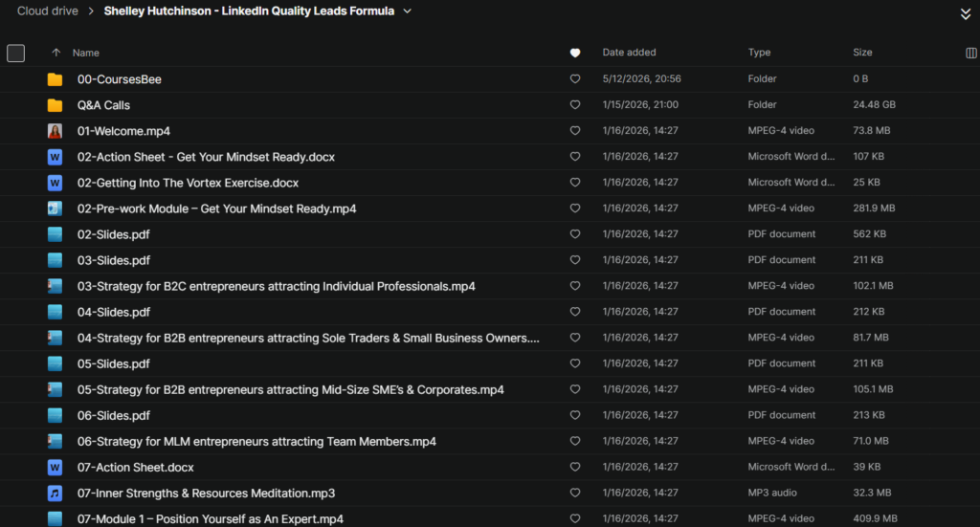Click the Word icon for 02-Getting Into The Vortex Exercise
The image size is (980, 527).
(x=55, y=183)
